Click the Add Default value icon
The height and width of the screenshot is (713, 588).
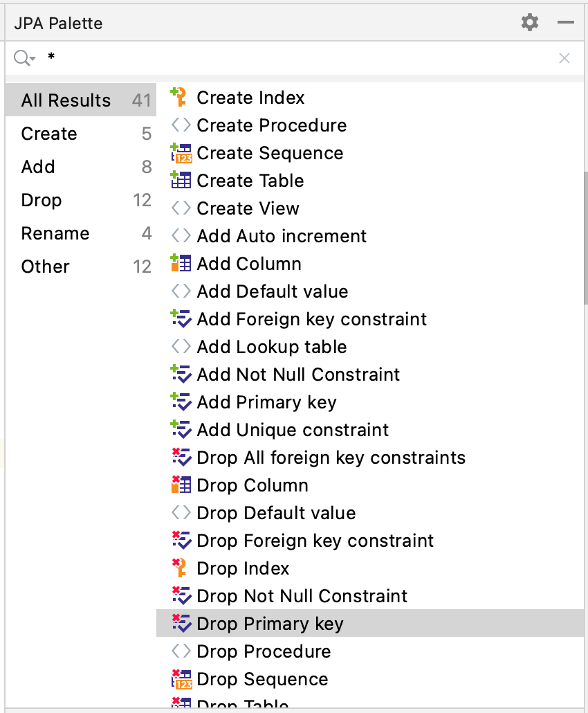point(181,291)
